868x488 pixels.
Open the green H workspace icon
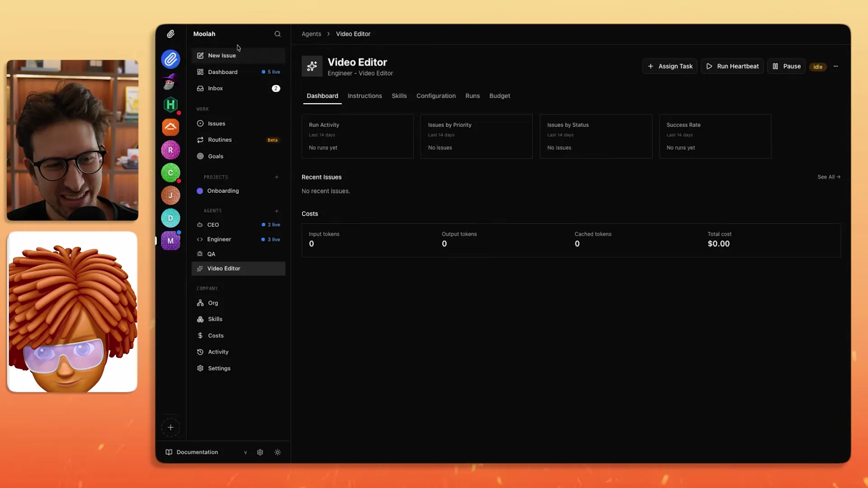click(170, 105)
